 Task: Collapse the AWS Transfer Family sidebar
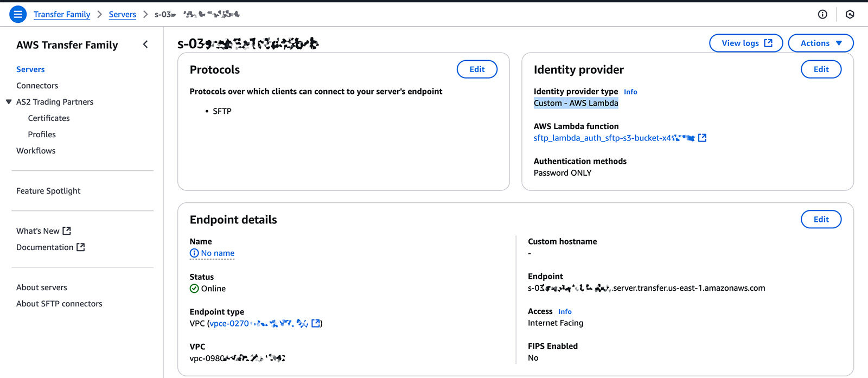145,44
